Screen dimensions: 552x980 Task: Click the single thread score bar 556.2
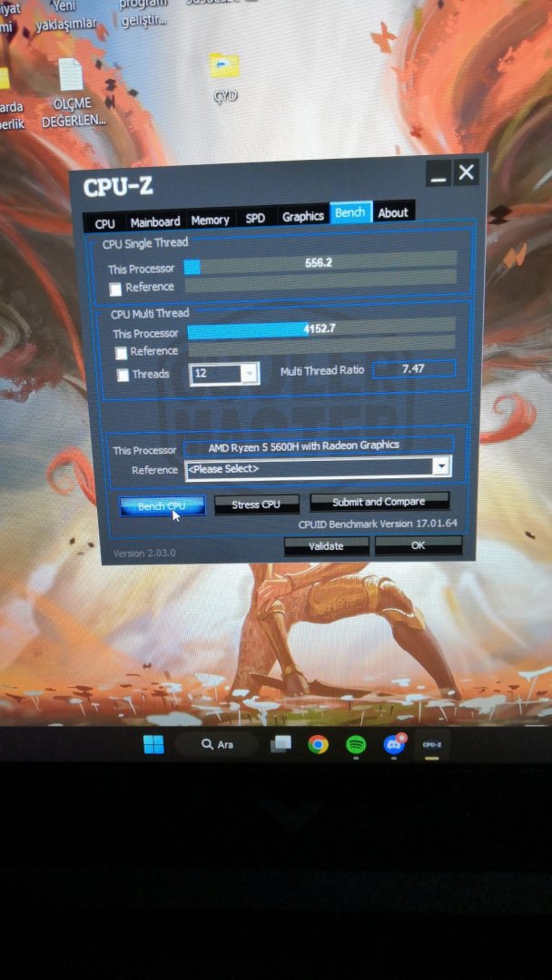click(320, 264)
